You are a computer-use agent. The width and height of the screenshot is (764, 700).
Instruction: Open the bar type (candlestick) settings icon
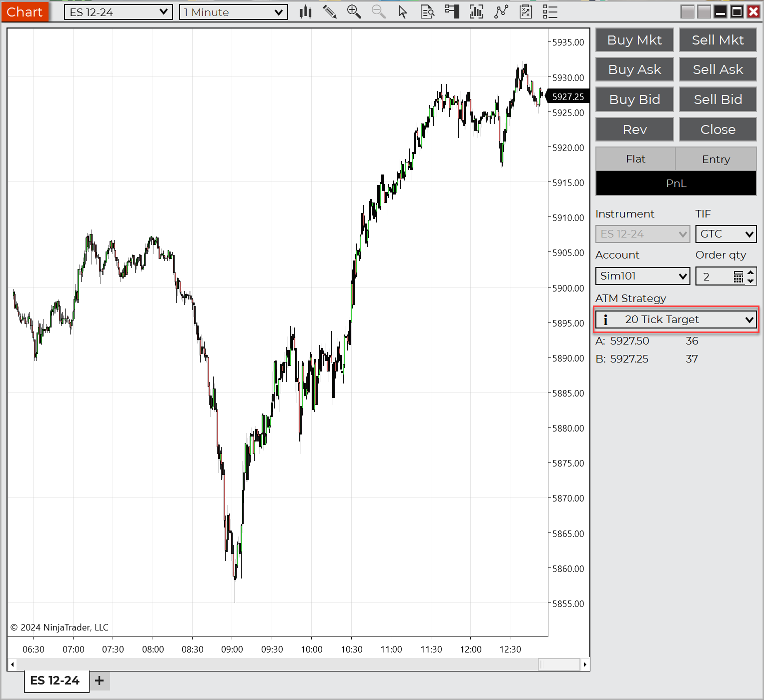(305, 12)
